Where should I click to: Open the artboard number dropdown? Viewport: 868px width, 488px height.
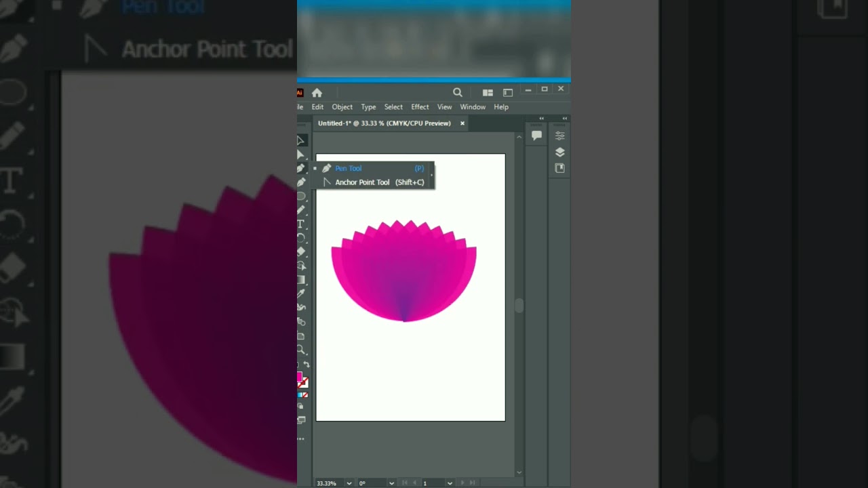[x=450, y=483]
